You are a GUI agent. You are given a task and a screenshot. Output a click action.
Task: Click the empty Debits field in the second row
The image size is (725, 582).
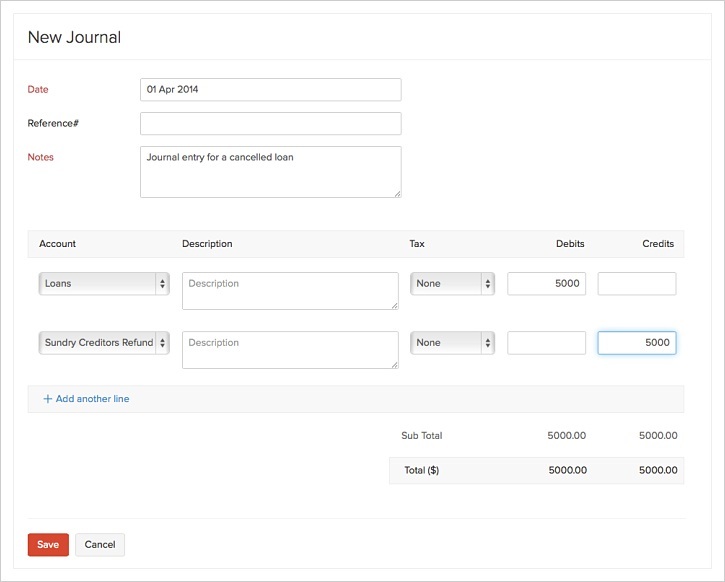click(x=546, y=343)
